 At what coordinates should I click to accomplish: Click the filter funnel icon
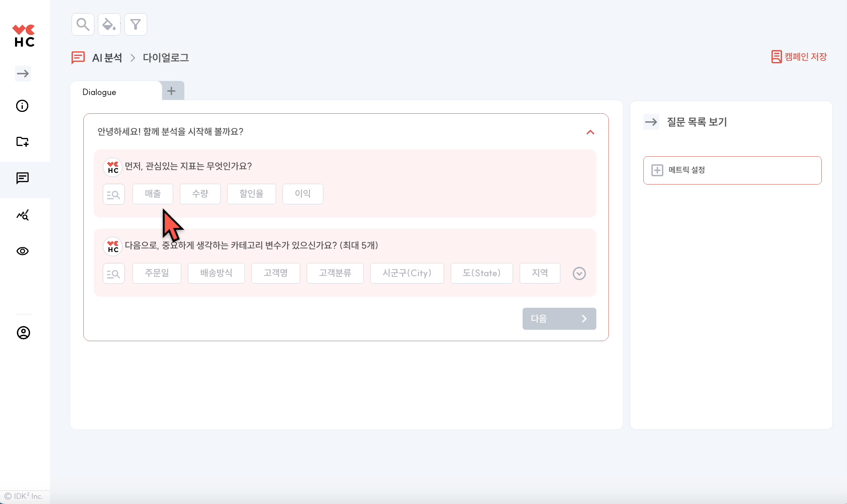point(136,25)
